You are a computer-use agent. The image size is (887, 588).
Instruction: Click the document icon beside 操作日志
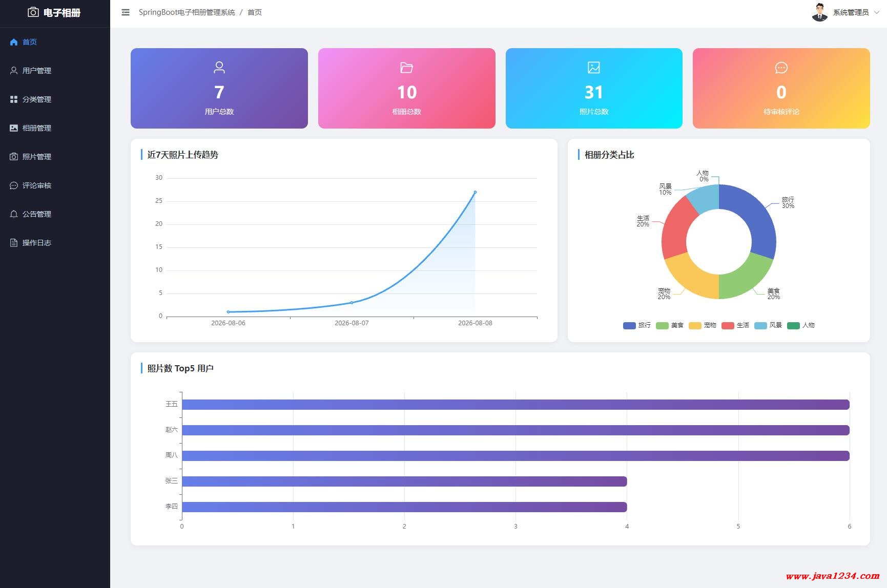(x=14, y=243)
